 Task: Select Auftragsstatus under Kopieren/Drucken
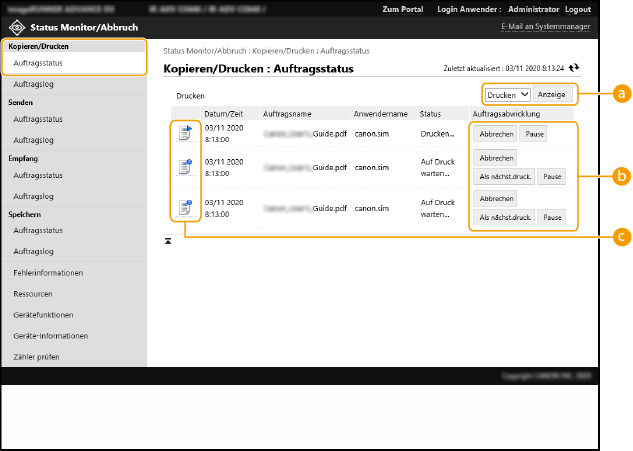pyautogui.click(x=38, y=64)
